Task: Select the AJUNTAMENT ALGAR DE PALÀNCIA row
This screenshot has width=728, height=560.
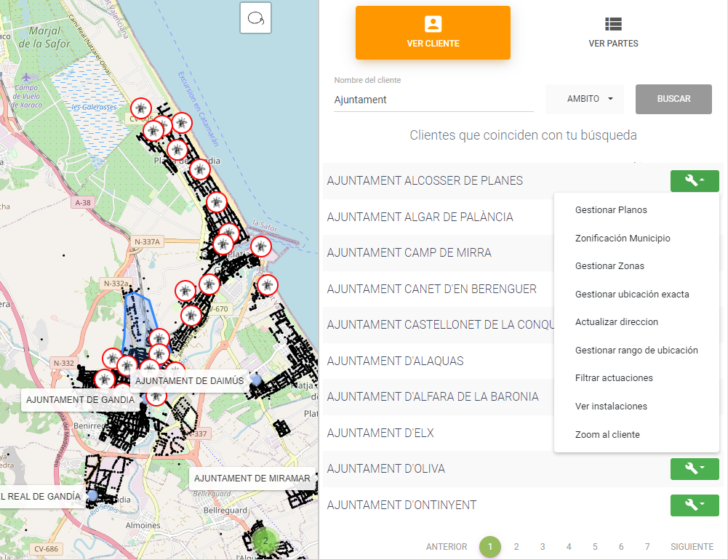Action: coord(439,217)
